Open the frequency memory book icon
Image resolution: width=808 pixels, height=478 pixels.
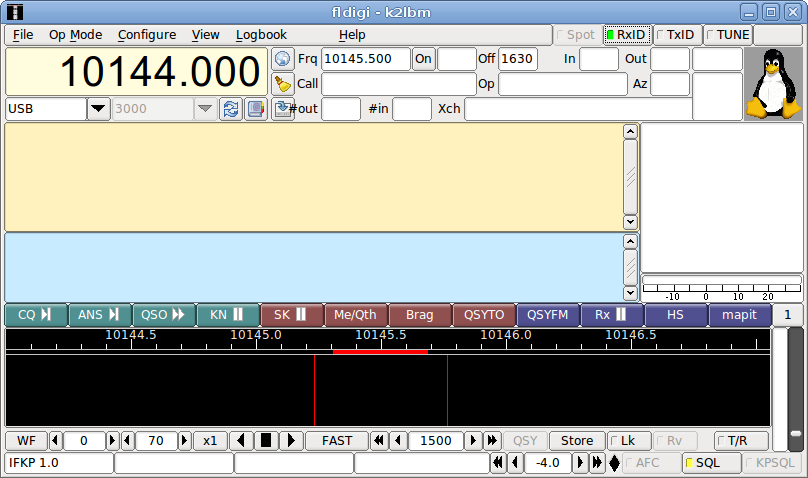(x=256, y=109)
